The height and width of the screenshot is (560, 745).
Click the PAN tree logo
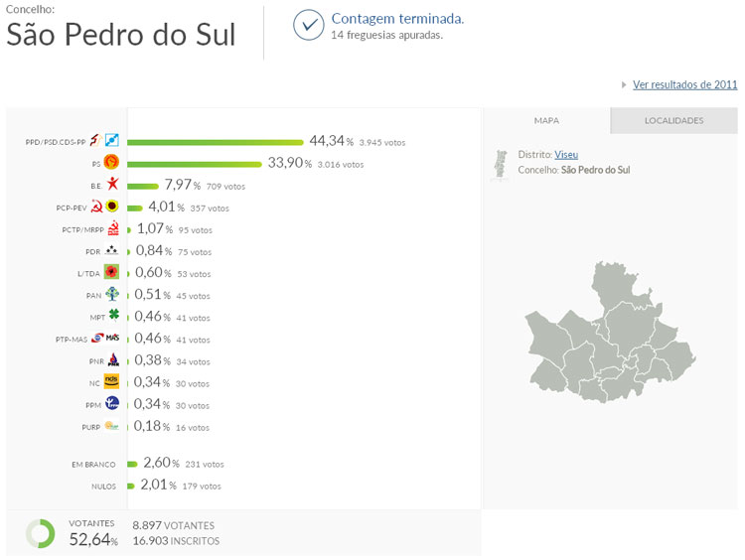pos(112,295)
